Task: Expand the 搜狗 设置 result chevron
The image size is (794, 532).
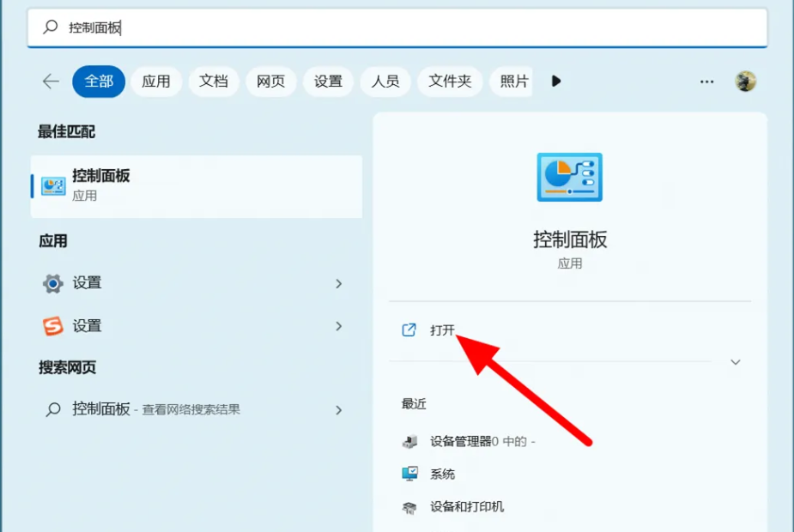Action: click(x=339, y=326)
